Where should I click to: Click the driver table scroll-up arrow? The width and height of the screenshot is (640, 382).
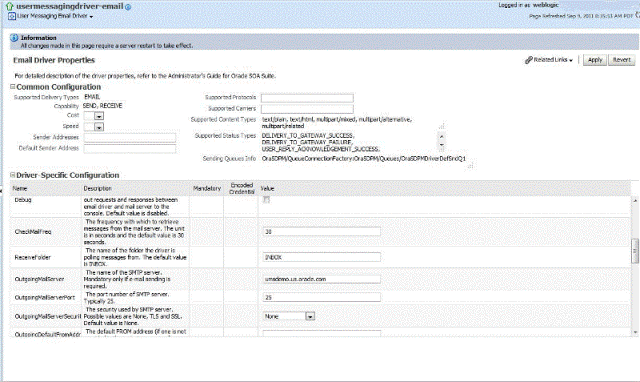[635, 200]
